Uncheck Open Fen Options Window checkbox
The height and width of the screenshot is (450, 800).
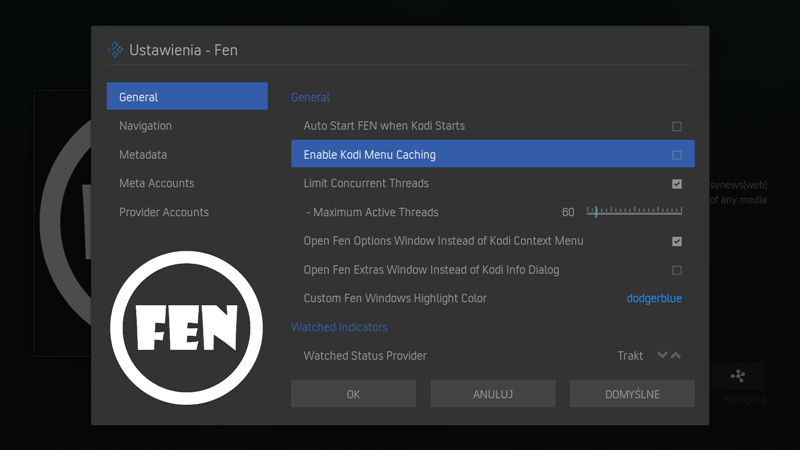[x=677, y=241]
